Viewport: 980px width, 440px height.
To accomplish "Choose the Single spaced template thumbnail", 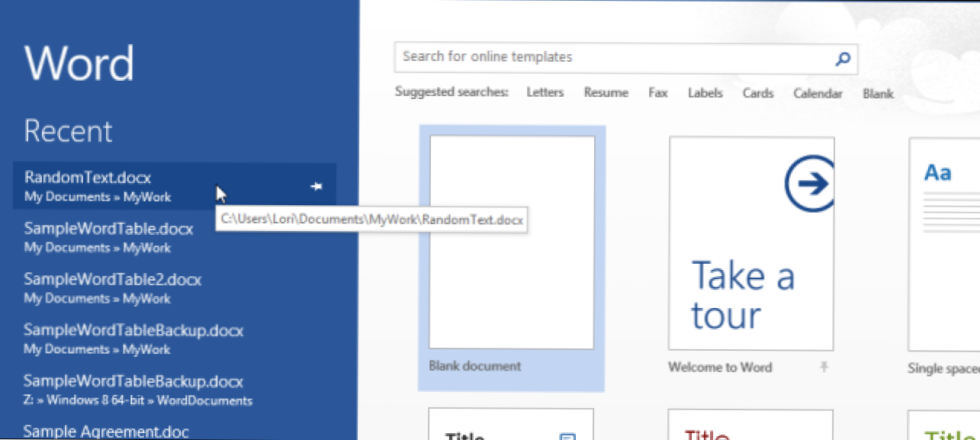I will coord(944,244).
